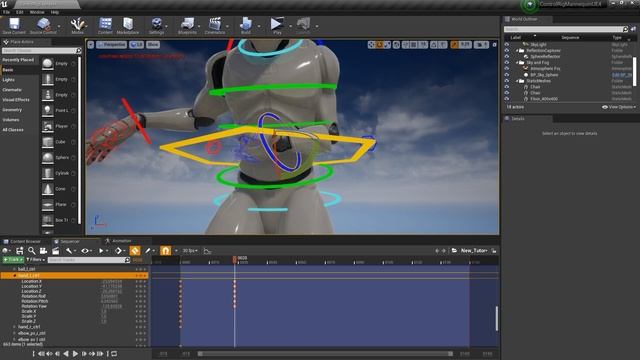
Task: Select the hand_l_ctrl track row
Action: 74,276
